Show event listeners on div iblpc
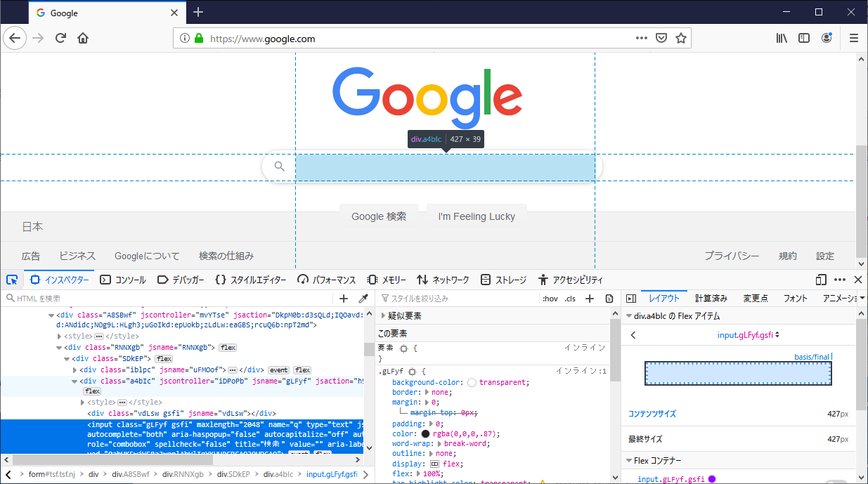The image size is (868, 484). 279,369
